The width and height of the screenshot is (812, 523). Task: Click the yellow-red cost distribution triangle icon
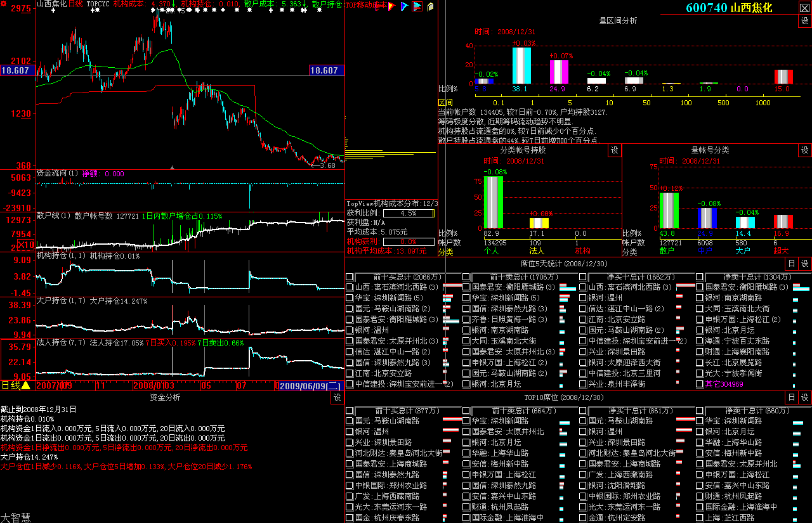coord(391,6)
